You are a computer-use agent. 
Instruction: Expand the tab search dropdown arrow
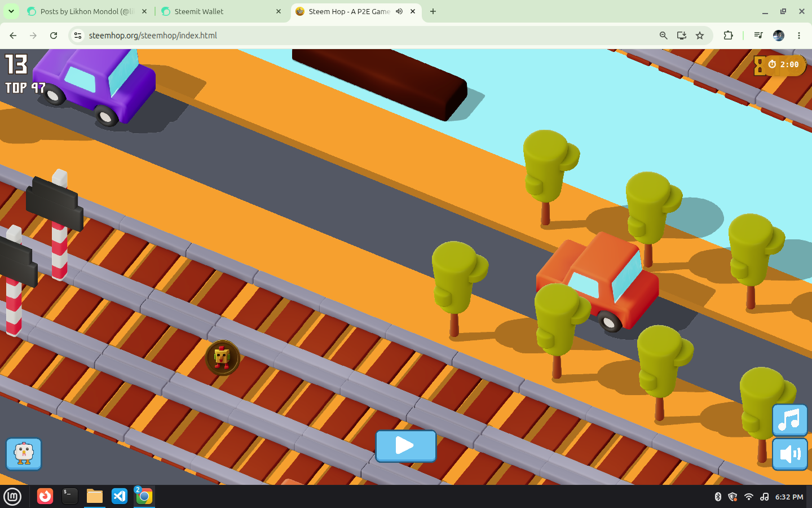click(11, 11)
